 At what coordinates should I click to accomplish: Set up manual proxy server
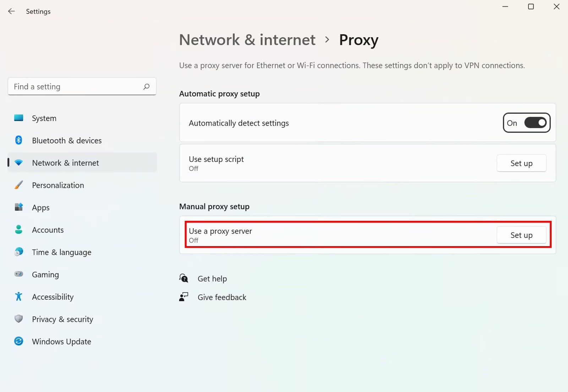[521, 235]
